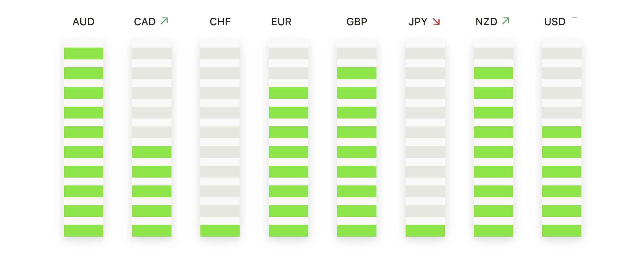The image size is (644, 258).
Task: Click the red down arrow beside JPY
Action: point(436,21)
